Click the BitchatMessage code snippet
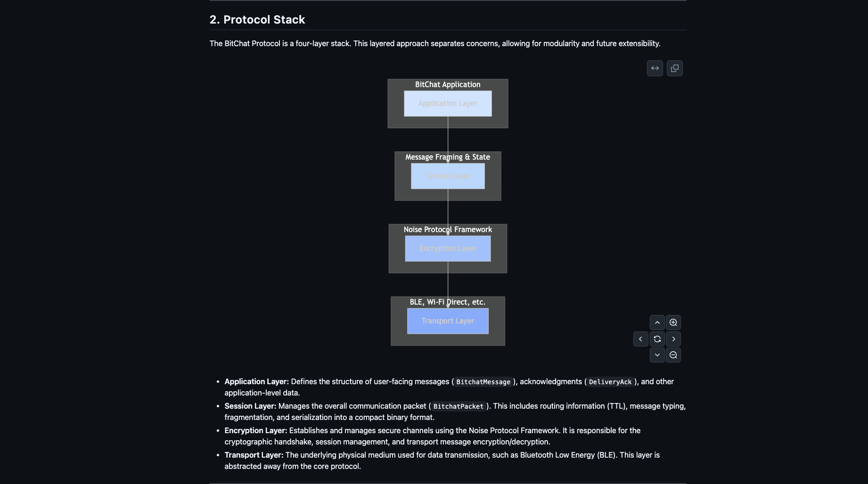Viewport: 868px width, 484px height. coord(483,382)
